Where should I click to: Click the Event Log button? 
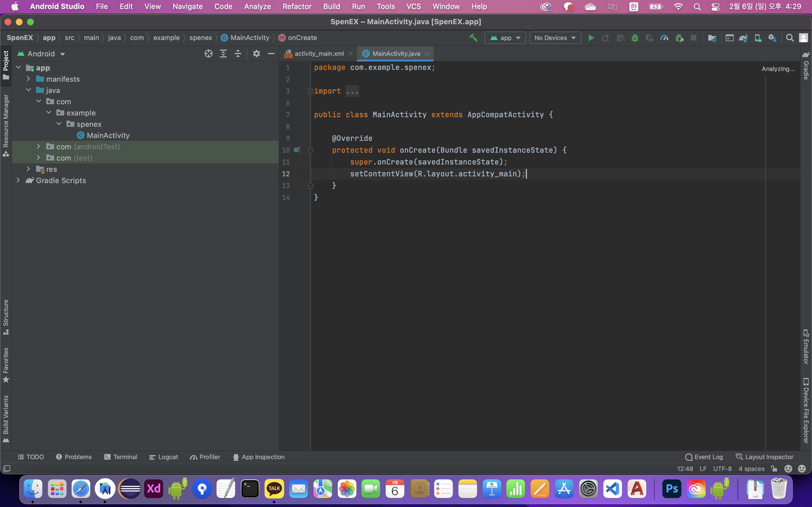click(704, 457)
